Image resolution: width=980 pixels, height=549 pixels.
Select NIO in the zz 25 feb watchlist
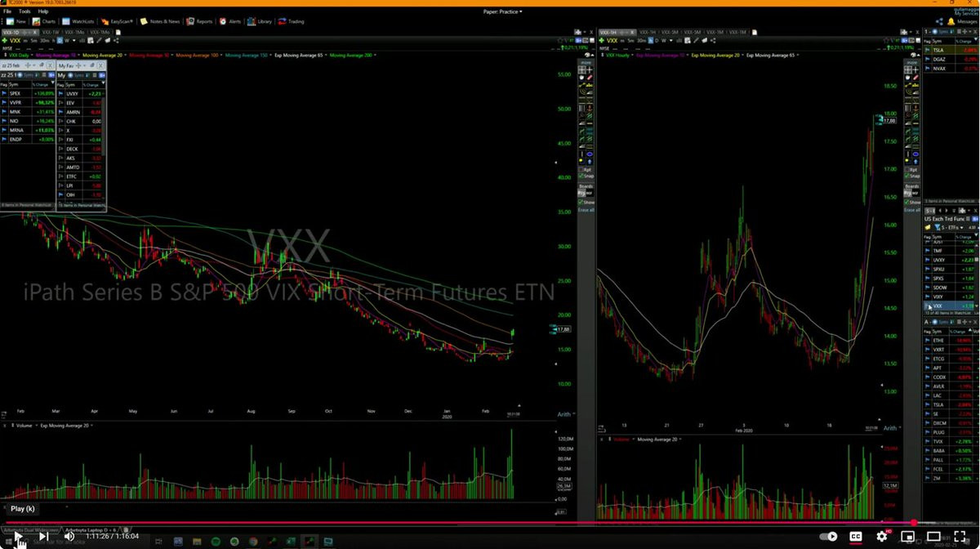[x=14, y=121]
